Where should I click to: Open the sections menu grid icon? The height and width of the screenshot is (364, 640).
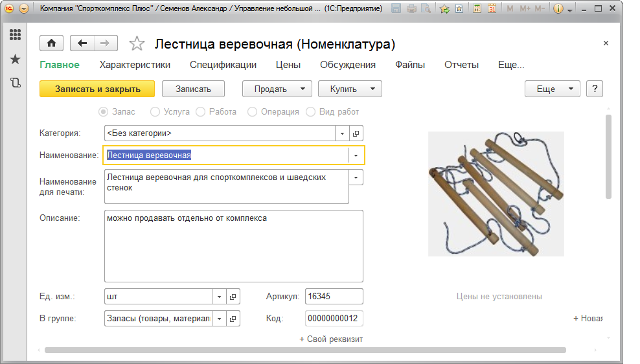(15, 36)
